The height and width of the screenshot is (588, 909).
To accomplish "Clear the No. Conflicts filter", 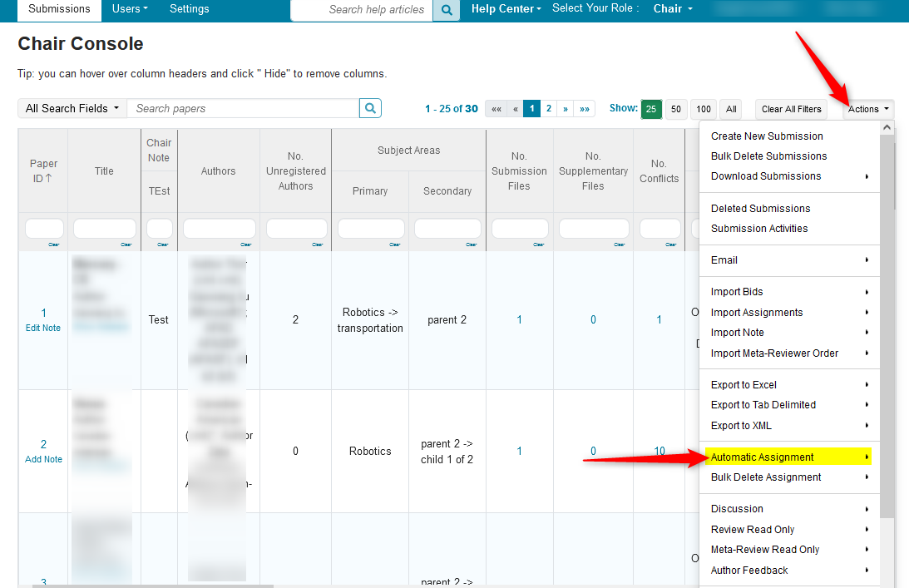I will [671, 245].
